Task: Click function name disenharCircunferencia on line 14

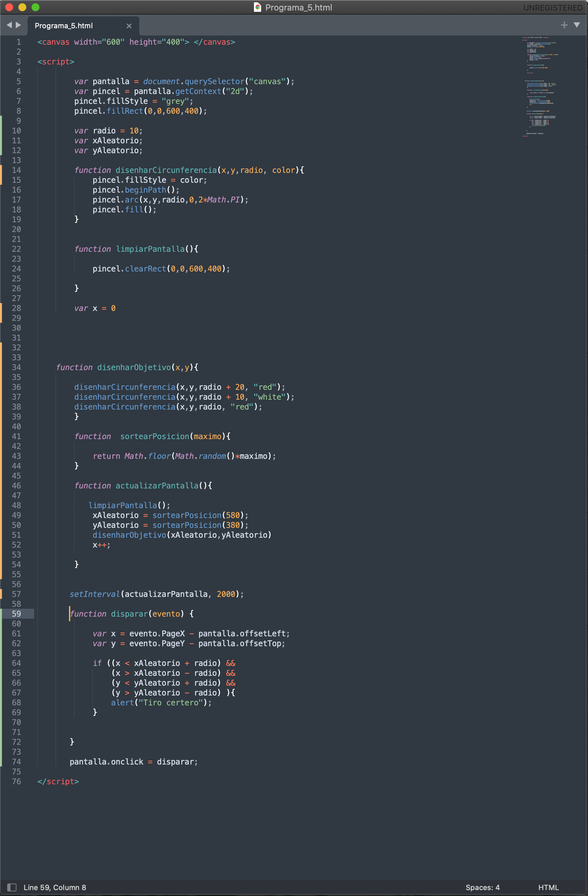Action: 166,170
